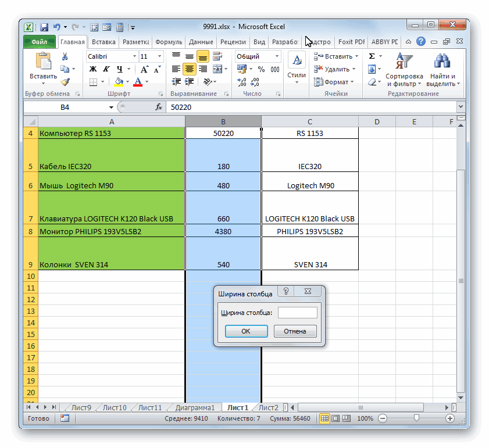Toggle center horizontal alignment

190,69
